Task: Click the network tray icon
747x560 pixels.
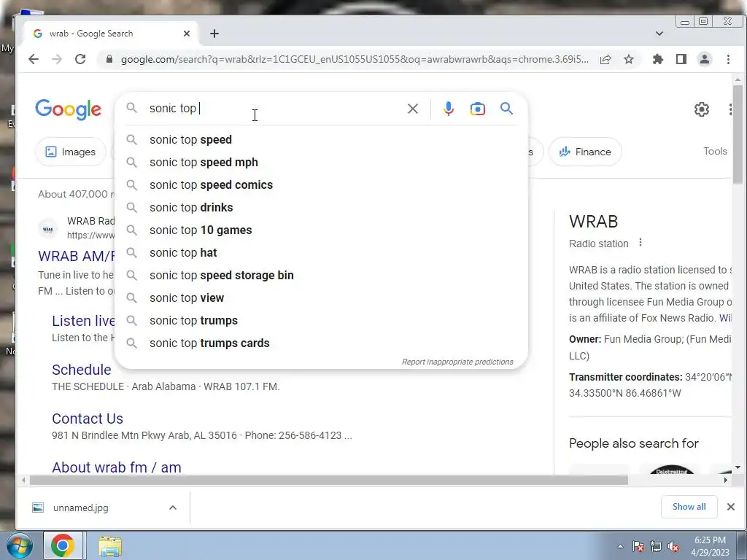Action: (x=656, y=546)
